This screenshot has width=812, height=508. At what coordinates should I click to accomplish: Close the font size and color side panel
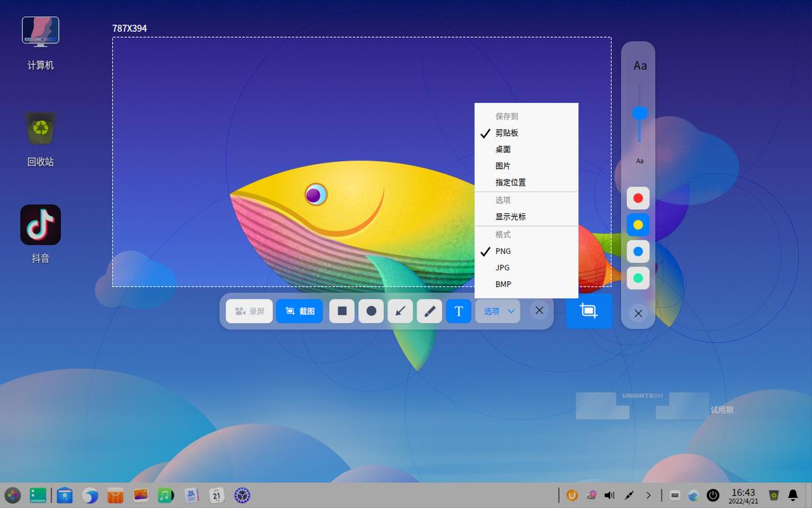tap(638, 313)
